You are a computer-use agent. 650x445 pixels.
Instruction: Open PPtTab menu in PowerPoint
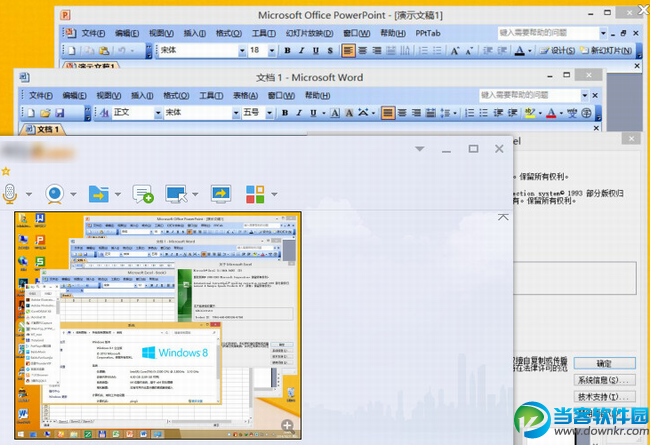(x=428, y=33)
